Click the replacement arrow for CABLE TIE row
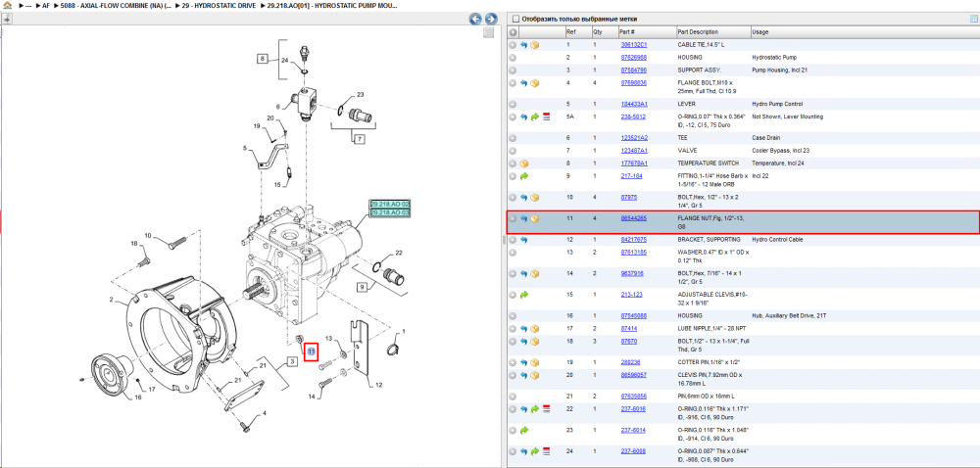This screenshot has width=980, height=468. 523,45
